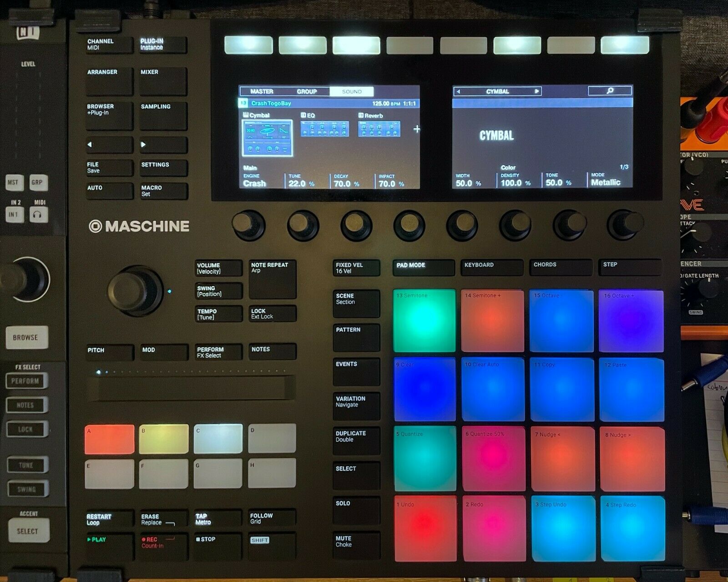Switch to the MASTER tab
728x582 pixels.
pos(262,91)
